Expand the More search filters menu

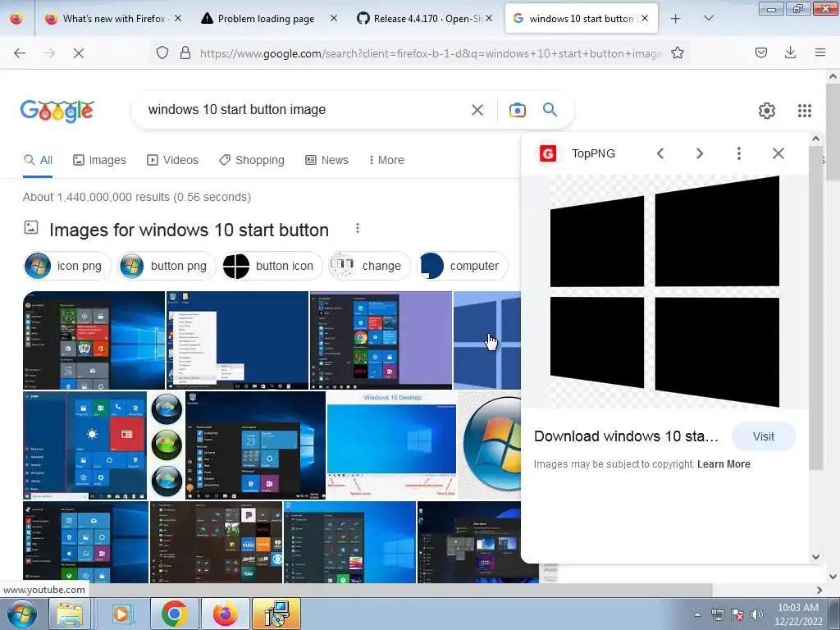click(386, 160)
